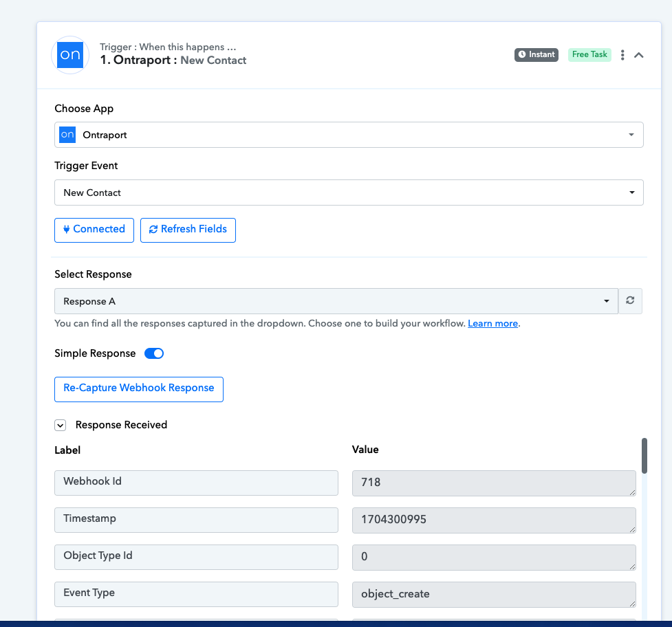Click the response list scrollbar thumb

644,456
